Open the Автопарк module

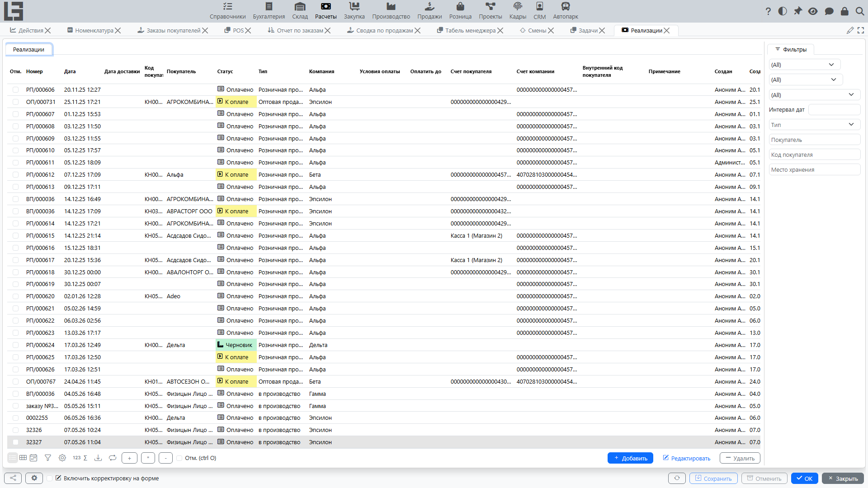pyautogui.click(x=566, y=11)
